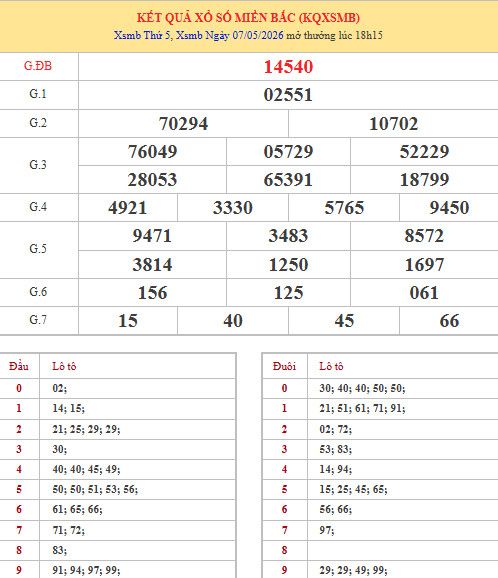Click Đầu row 91; 94; 97; 99;
Image resolution: width=498 pixels, height=578 pixels.
[86, 570]
